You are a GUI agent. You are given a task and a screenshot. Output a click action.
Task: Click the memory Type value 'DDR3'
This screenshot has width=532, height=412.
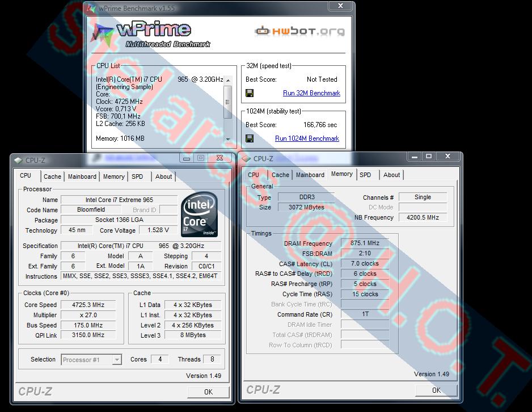click(307, 197)
